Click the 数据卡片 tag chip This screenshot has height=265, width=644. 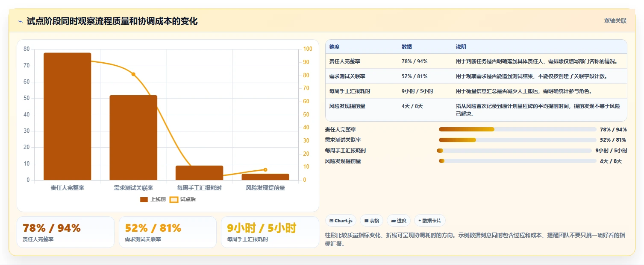coord(430,221)
